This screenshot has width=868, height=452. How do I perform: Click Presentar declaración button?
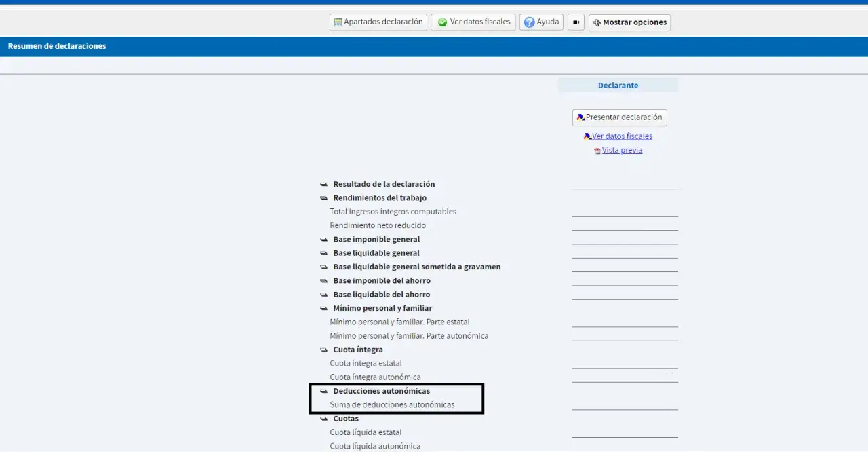click(620, 117)
